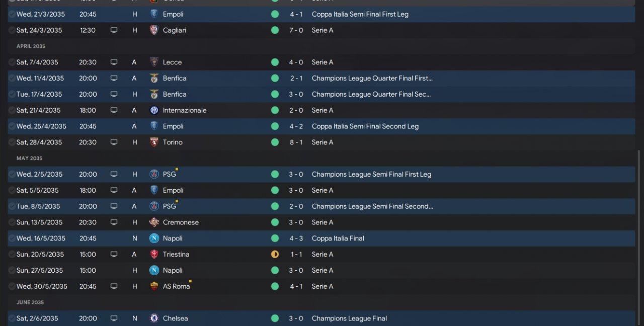
Task: Toggle the checkmark on Wed, 16/5/2035 fixture
Action: point(12,238)
